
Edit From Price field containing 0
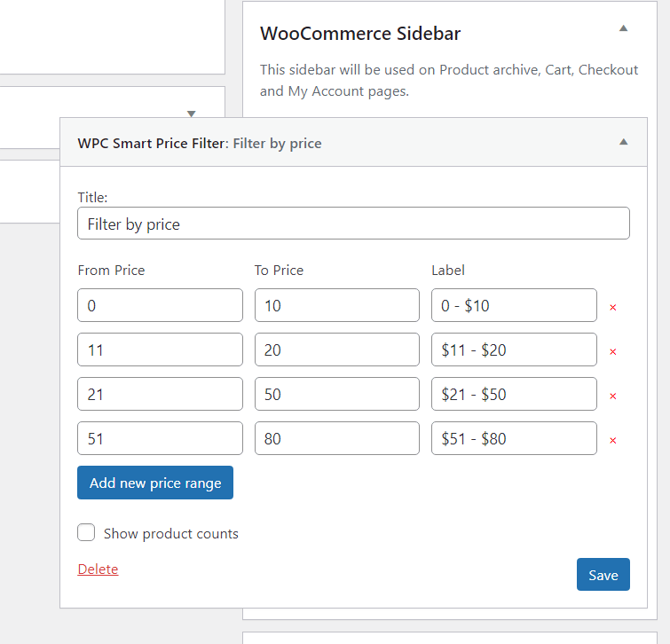click(x=161, y=305)
